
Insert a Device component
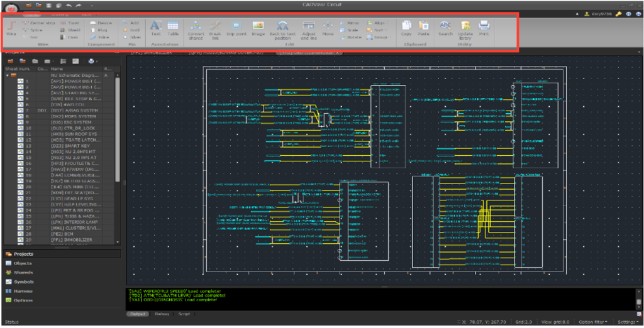pos(101,23)
